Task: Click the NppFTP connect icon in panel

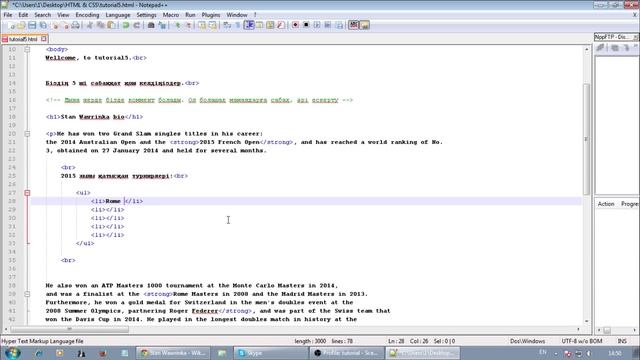Action: coord(600,48)
